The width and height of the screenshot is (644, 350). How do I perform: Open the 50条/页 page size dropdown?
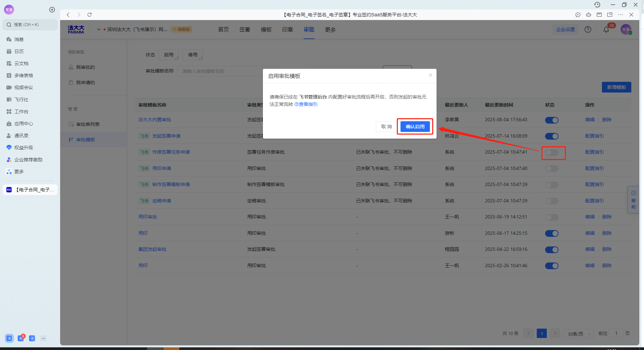click(x=579, y=334)
